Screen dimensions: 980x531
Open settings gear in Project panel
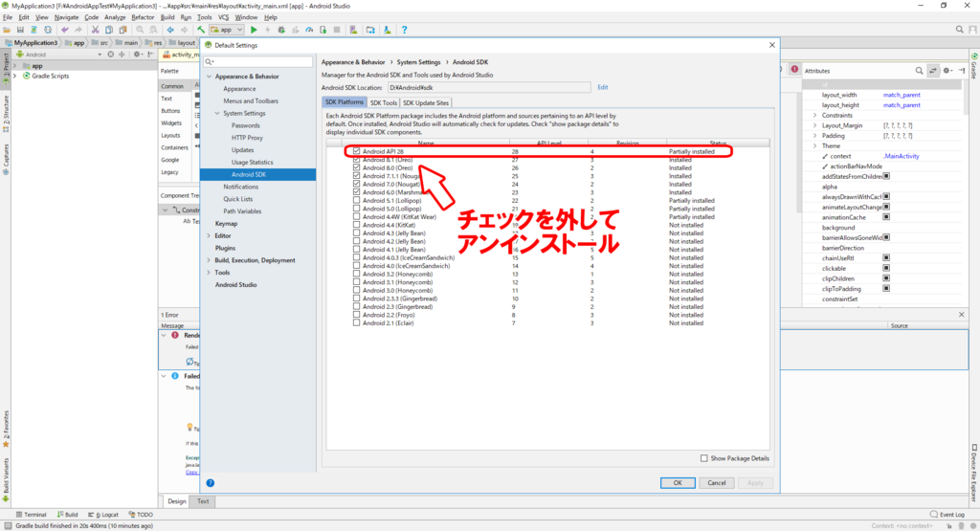tap(138, 55)
